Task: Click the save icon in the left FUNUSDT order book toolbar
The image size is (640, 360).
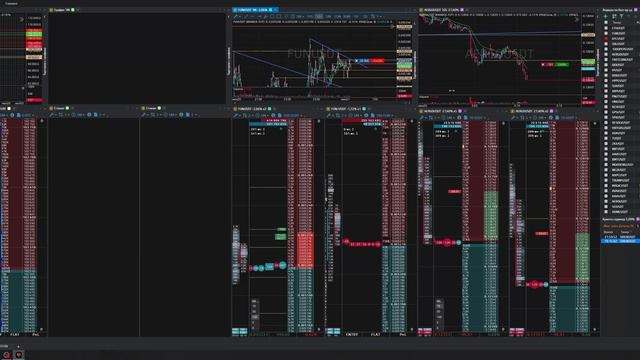Action: point(280,116)
